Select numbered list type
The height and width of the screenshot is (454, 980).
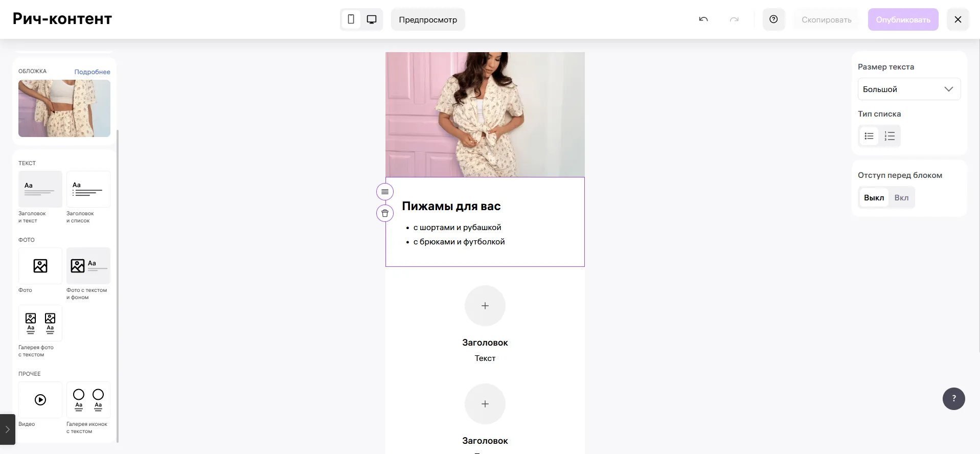click(890, 136)
